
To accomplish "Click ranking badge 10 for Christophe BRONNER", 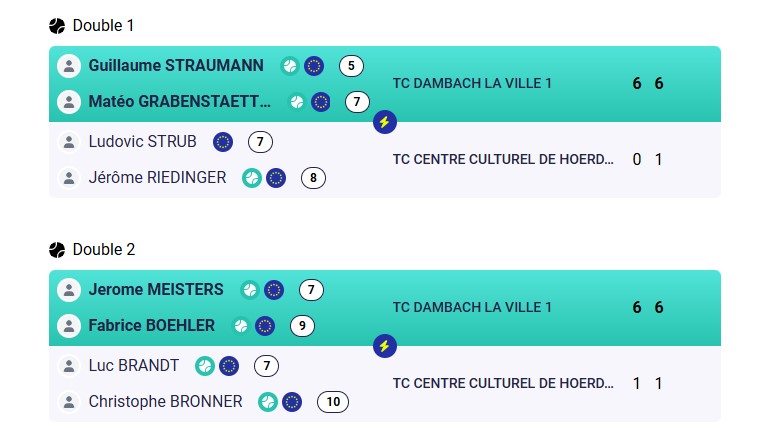I will pyautogui.click(x=333, y=402).
